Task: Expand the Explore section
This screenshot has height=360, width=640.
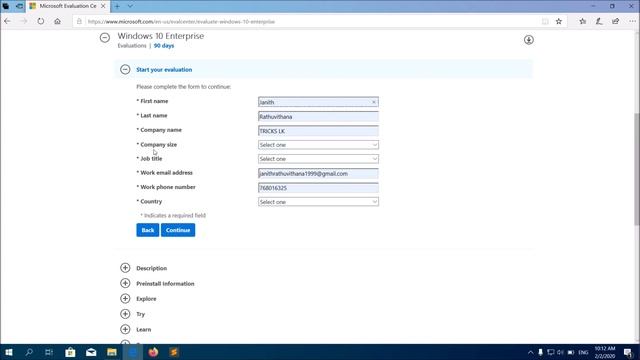Action: [x=125, y=298]
